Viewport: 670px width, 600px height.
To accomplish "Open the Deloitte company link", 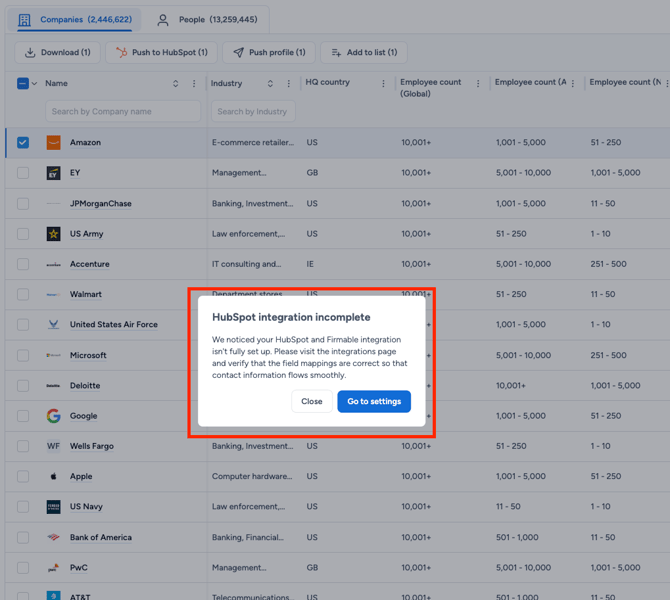I will (x=85, y=385).
